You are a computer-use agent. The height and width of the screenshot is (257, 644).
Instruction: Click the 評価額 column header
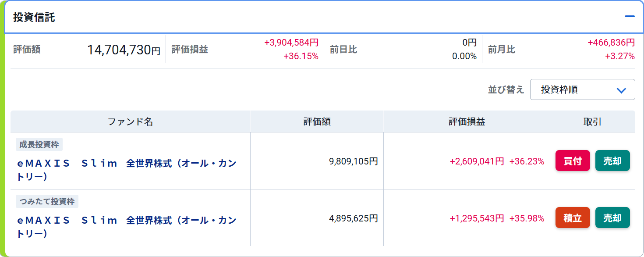click(x=317, y=121)
